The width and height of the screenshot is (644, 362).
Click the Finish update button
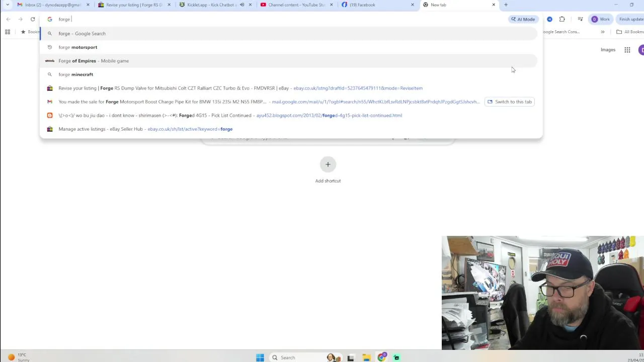[631, 19]
